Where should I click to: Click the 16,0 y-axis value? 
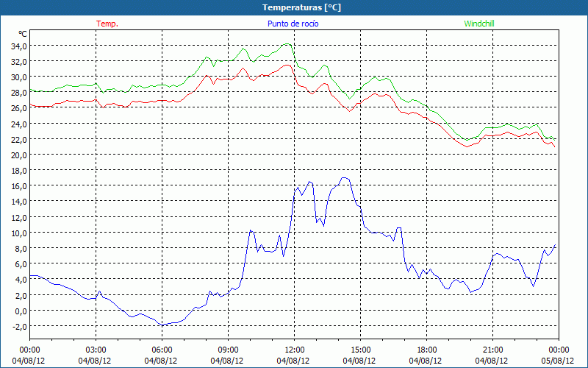[20, 186]
